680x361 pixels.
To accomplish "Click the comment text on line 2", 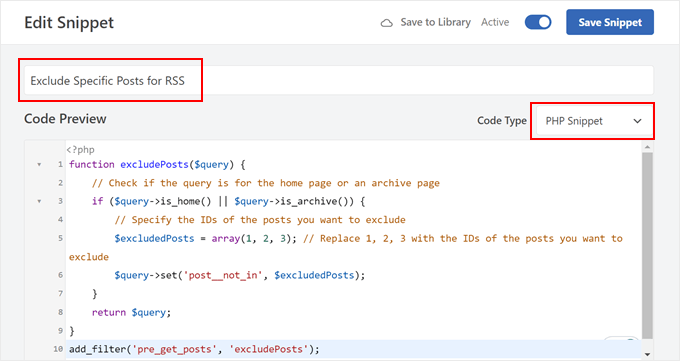I will (x=266, y=183).
